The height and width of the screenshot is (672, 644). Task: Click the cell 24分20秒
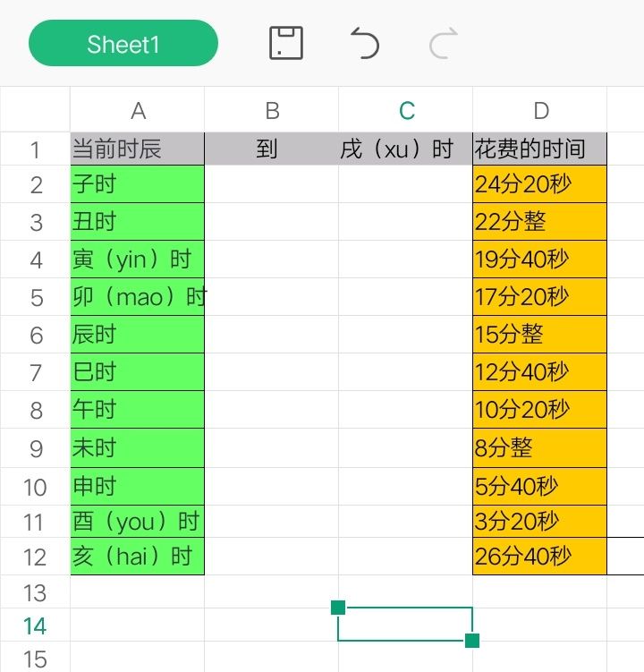[x=540, y=184]
